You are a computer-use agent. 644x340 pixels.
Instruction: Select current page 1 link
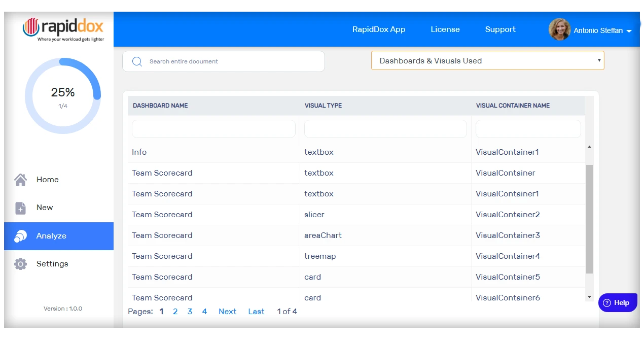(161, 312)
